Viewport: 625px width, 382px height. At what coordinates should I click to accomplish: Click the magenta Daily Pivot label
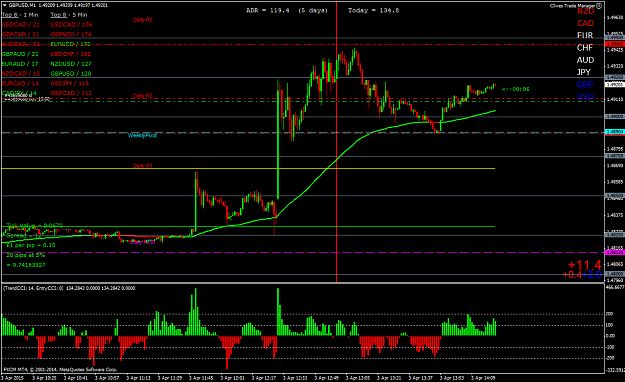pyautogui.click(x=143, y=242)
